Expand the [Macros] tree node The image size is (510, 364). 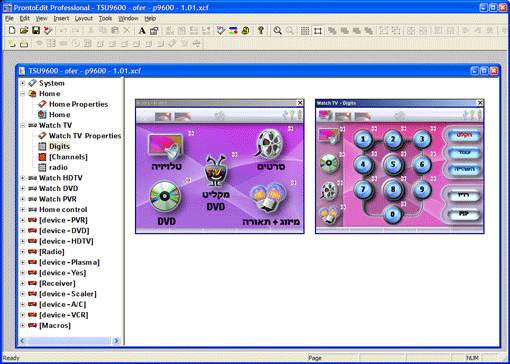point(23,325)
